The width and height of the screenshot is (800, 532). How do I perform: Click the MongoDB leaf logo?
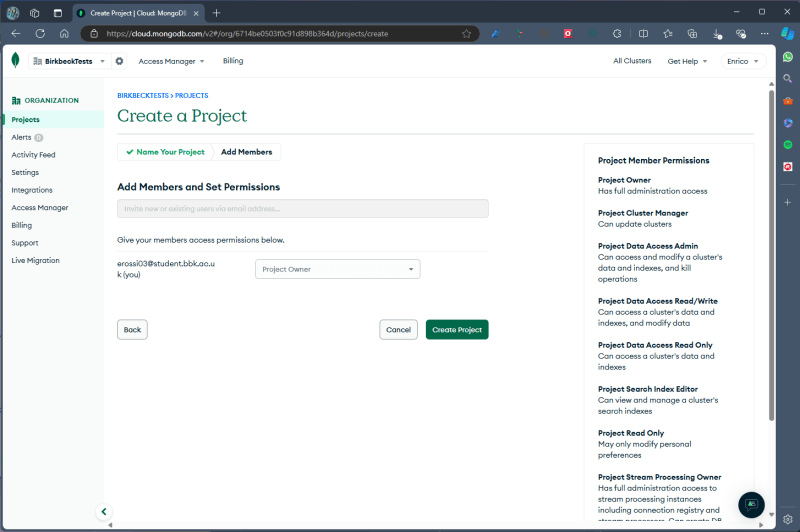point(15,60)
